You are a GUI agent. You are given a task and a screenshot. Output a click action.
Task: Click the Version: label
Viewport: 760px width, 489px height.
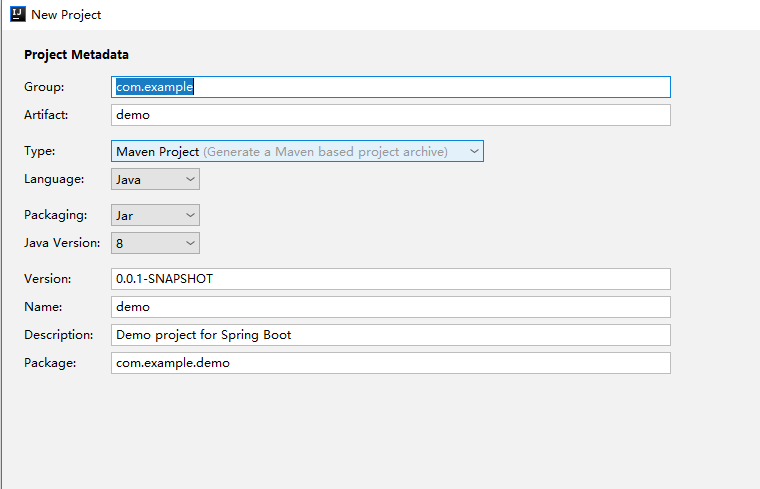(48, 279)
